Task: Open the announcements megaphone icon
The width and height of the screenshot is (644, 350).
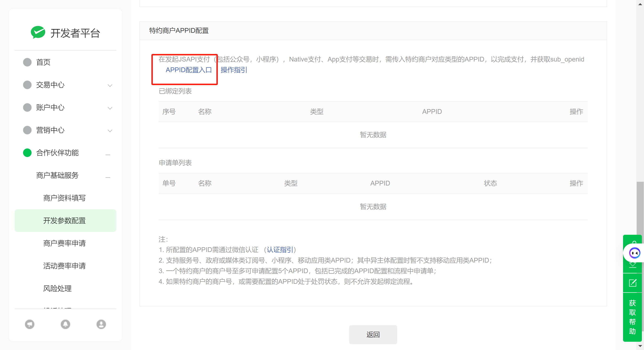Action: [x=29, y=324]
